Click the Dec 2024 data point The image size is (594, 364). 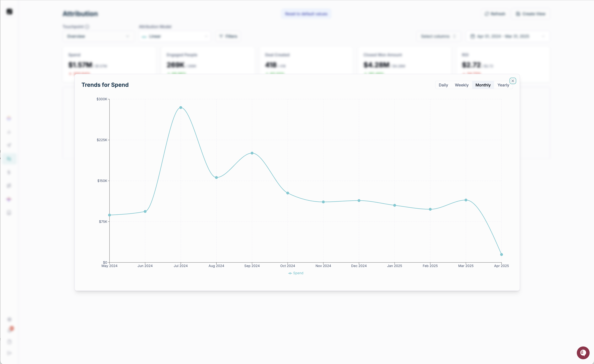(359, 201)
